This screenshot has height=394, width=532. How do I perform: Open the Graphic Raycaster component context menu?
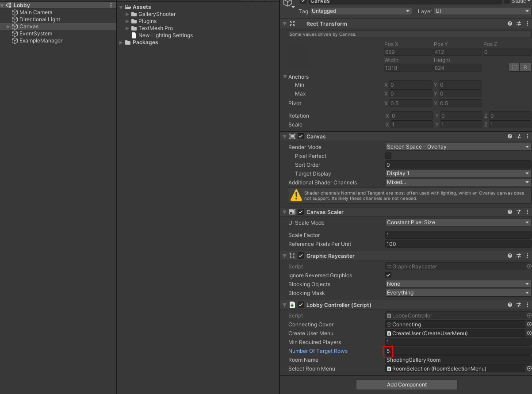pos(528,256)
